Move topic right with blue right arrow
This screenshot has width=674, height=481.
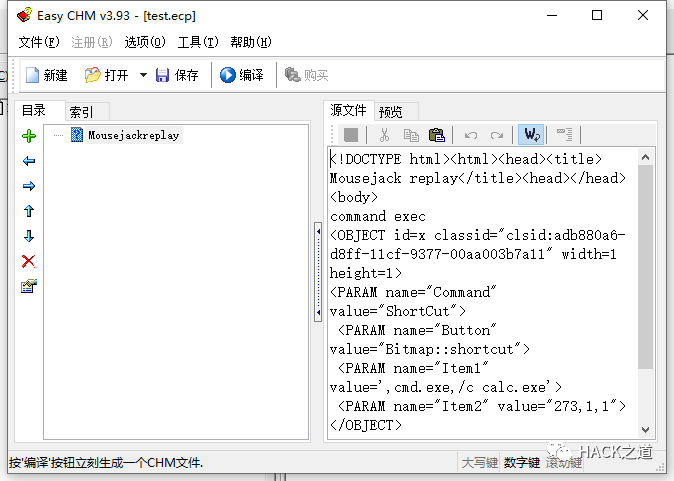tap(29, 186)
